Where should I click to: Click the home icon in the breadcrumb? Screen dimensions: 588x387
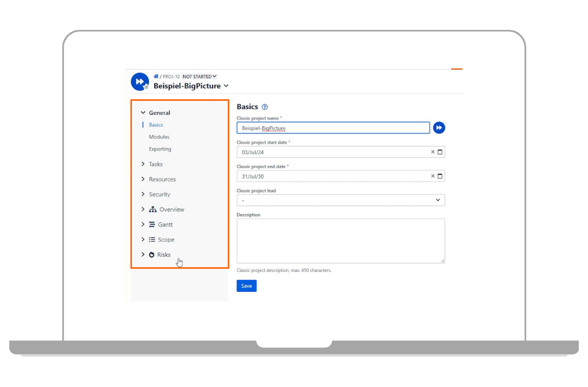click(156, 76)
